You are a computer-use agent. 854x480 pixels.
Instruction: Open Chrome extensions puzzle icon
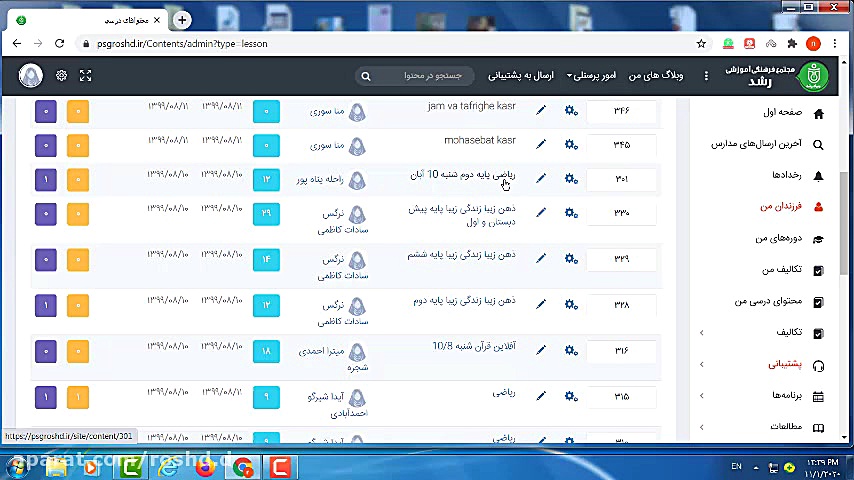(x=792, y=44)
